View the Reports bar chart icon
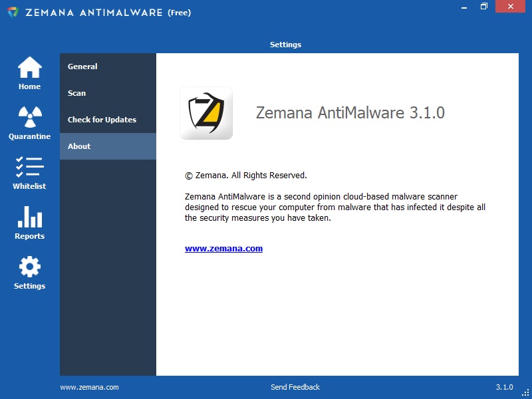Image resolution: width=532 pixels, height=399 pixels. 30,217
